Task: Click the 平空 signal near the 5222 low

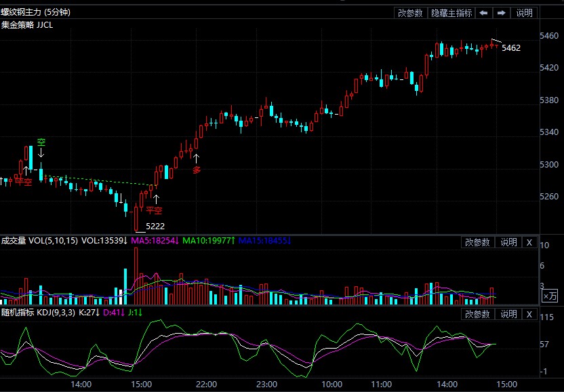Action: 155,210
